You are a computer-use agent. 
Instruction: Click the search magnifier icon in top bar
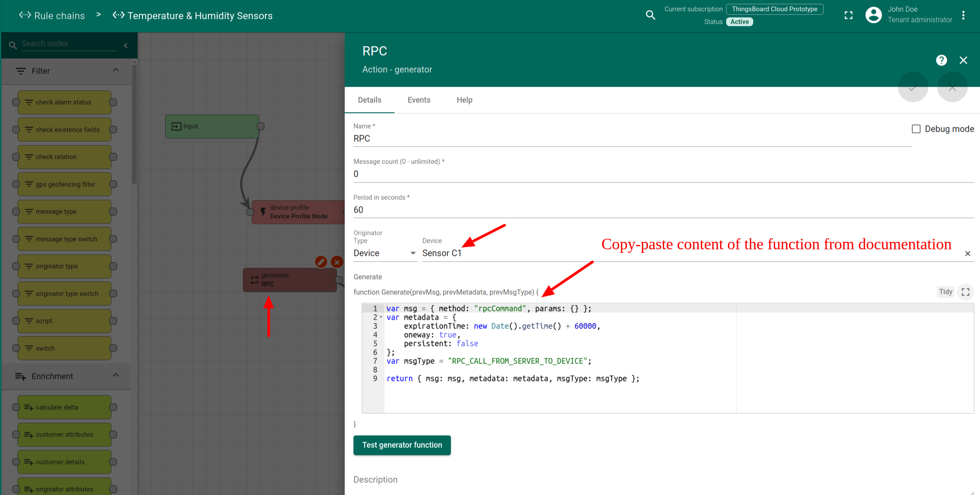[651, 15]
